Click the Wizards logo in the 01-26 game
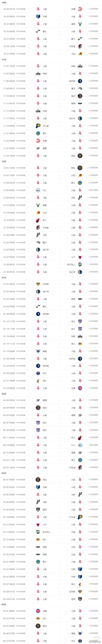The width and height of the screenshot is (102, 644). pos(38,373)
